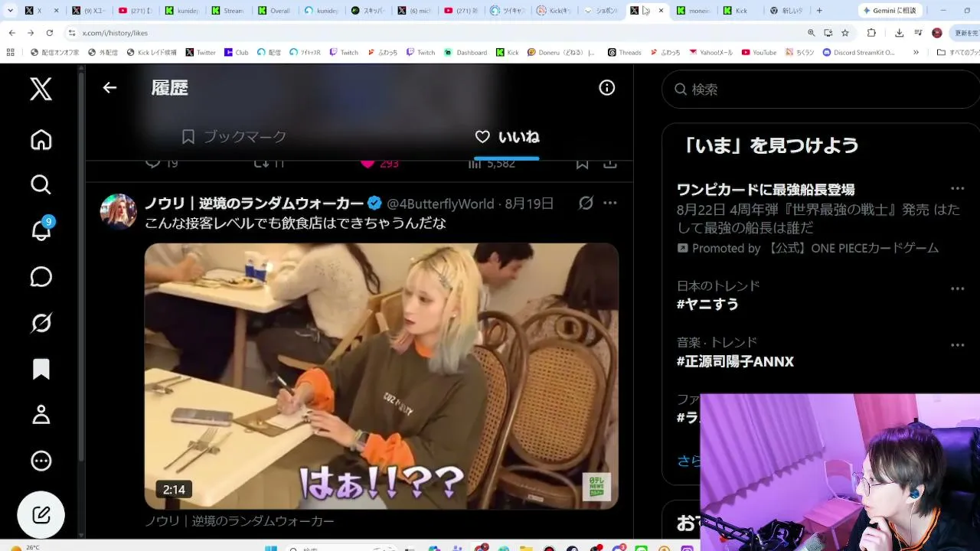Open the #ヤニすう trend

(x=708, y=305)
